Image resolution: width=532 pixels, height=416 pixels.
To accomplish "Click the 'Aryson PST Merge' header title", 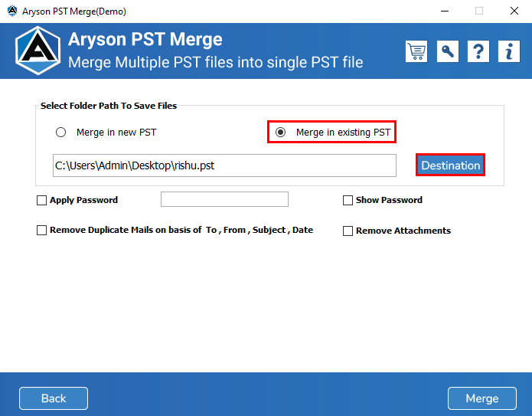I will pos(145,39).
